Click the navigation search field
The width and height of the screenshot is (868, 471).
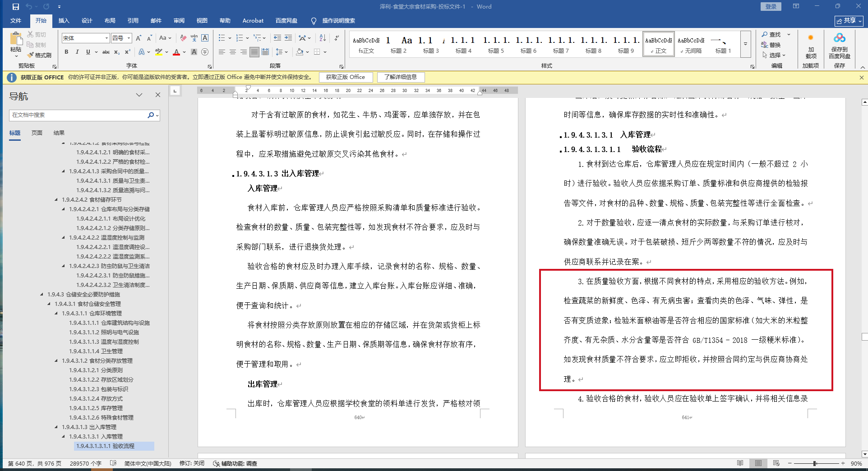(x=78, y=115)
